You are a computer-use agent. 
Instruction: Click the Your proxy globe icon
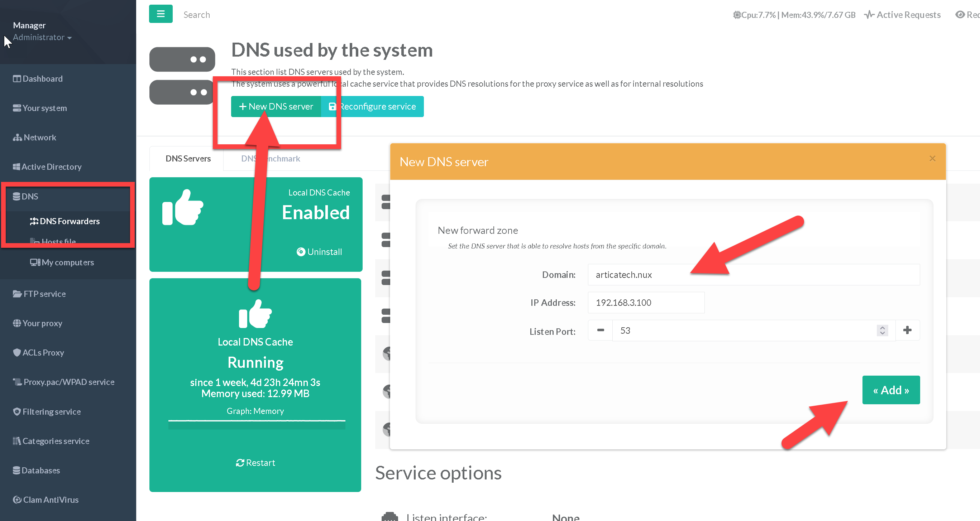[x=17, y=323]
